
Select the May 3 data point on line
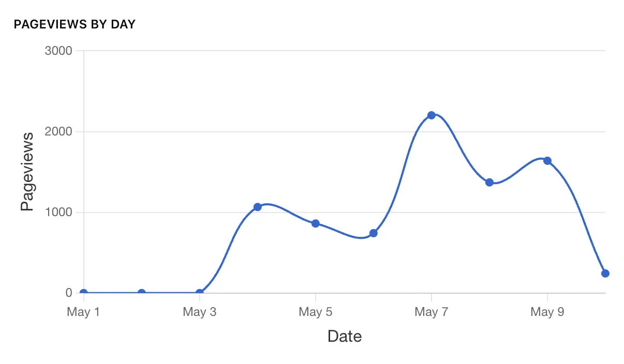pos(200,293)
